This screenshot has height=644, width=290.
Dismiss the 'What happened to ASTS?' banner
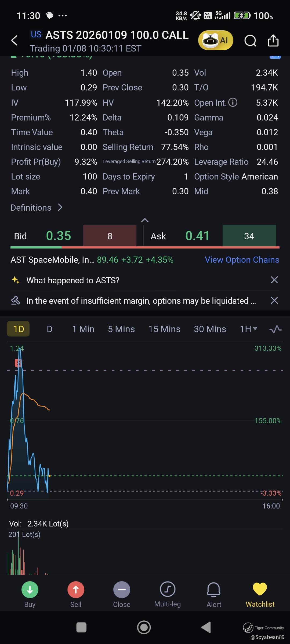click(x=274, y=280)
